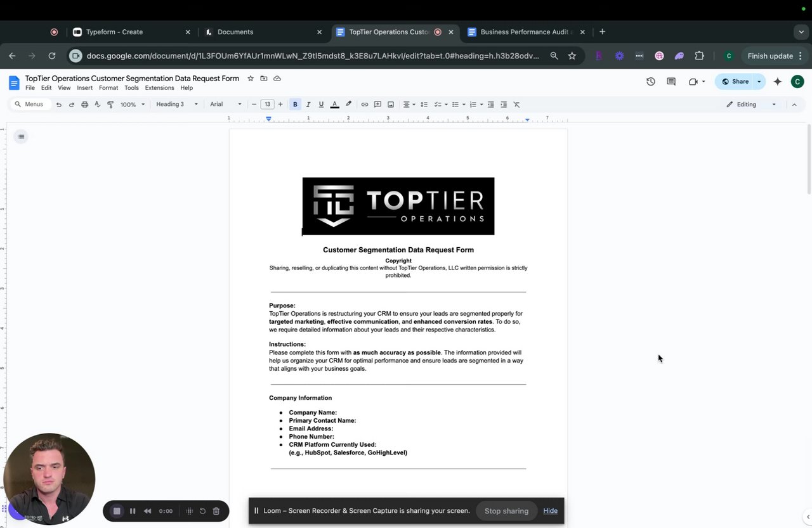Insert image from the toolbar
This screenshot has height=528, width=812.
click(391, 105)
